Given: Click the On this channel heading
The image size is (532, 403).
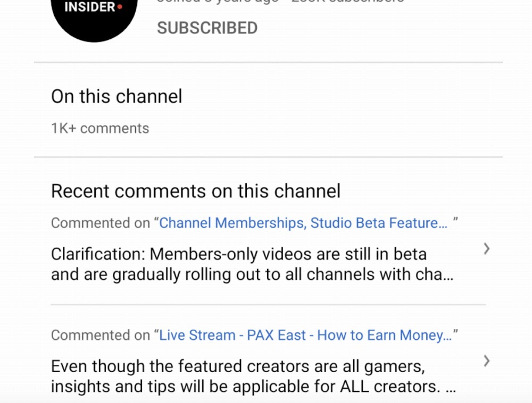Looking at the screenshot, I should click(117, 96).
